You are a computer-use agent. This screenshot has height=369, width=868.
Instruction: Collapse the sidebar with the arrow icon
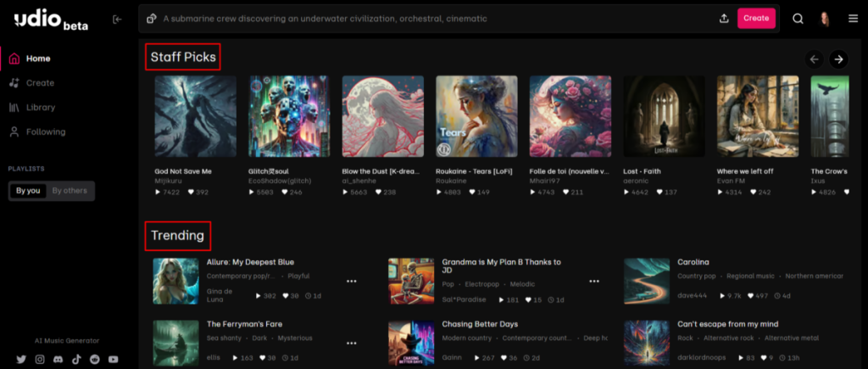117,20
